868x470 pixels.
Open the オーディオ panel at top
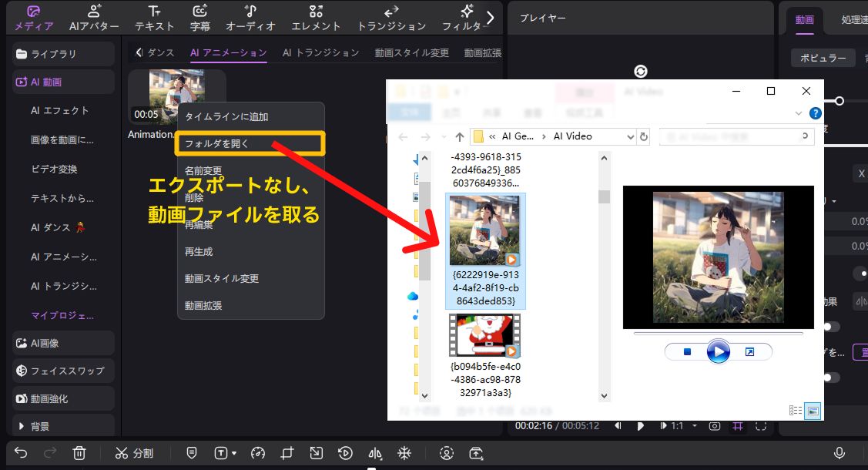point(250,17)
